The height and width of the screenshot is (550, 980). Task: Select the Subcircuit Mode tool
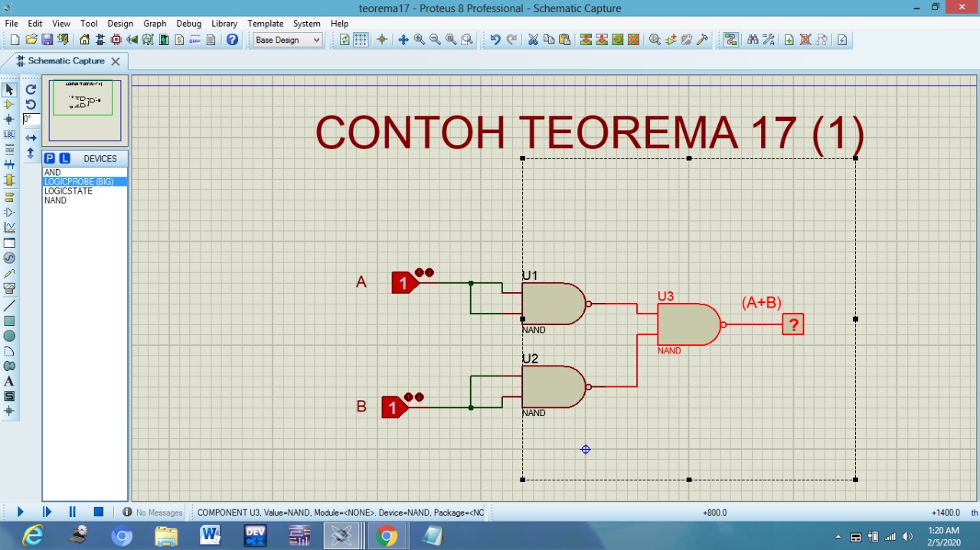click(9, 180)
